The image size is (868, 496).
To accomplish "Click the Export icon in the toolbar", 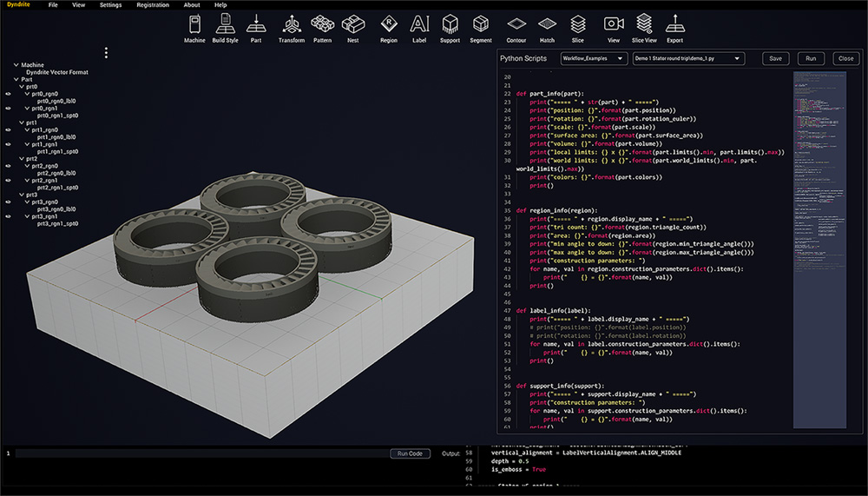I will coord(674,24).
